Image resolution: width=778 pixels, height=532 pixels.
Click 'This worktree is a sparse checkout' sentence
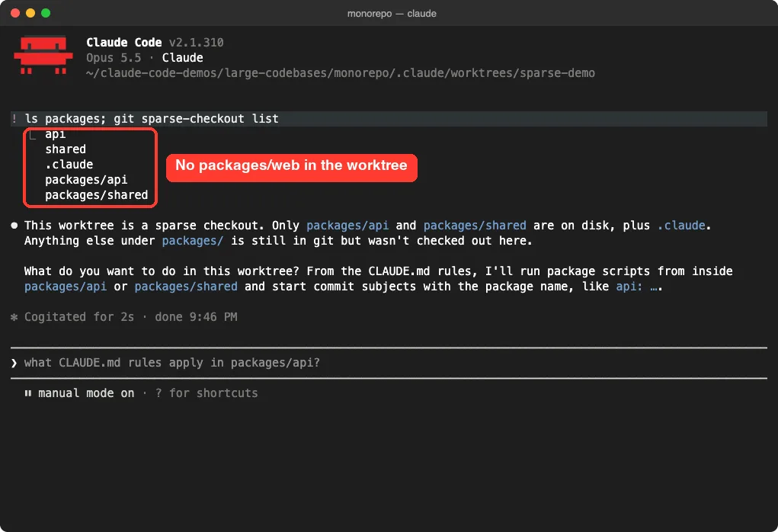click(x=144, y=226)
